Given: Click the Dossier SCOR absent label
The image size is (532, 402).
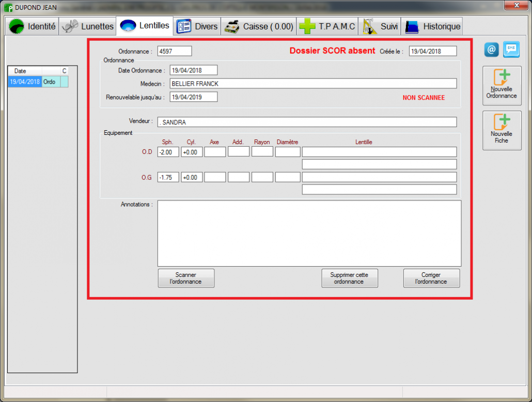Looking at the screenshot, I should [332, 51].
